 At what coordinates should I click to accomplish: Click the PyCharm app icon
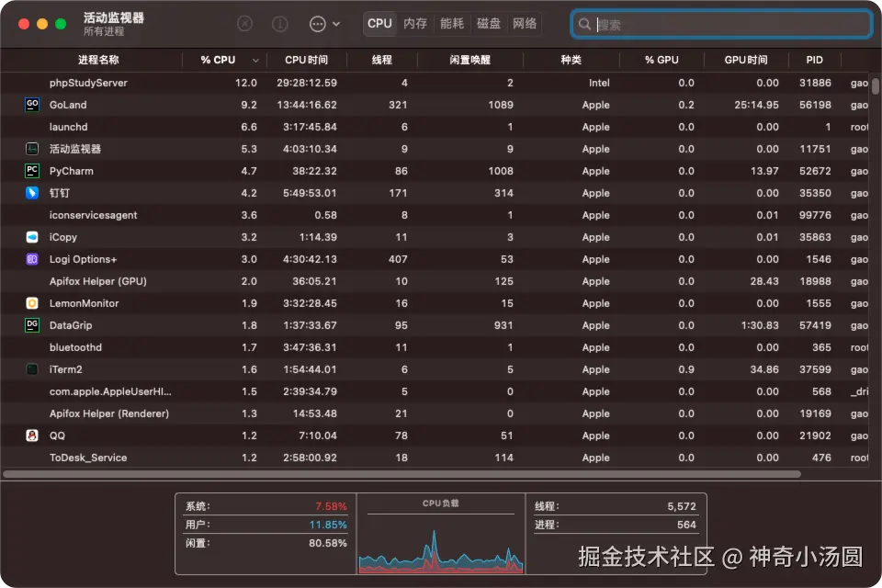(32, 171)
